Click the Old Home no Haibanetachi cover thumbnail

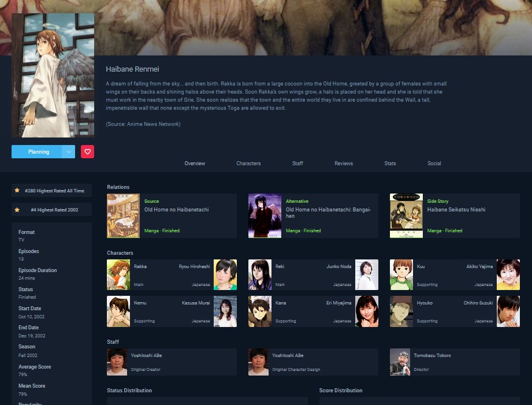point(123,216)
